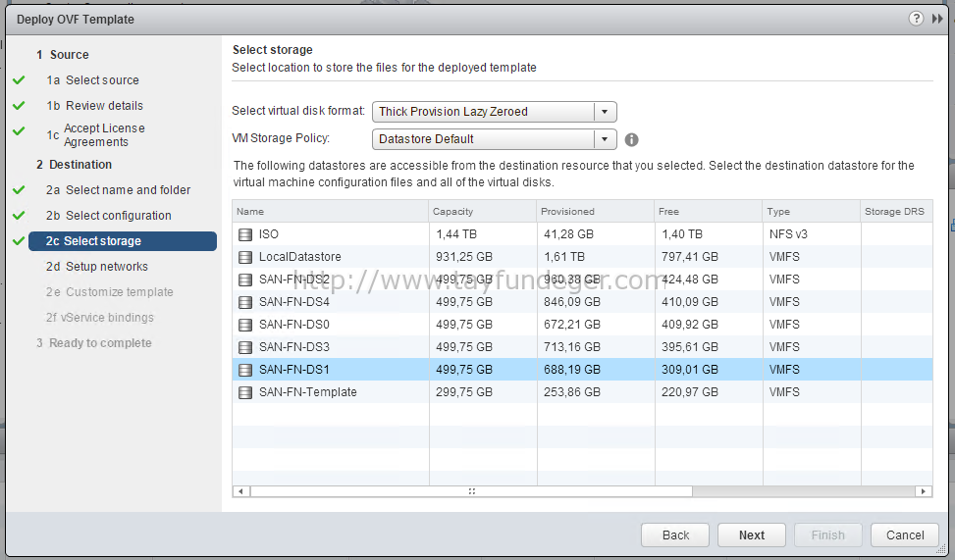Click the VM Storage Policy info icon
The height and width of the screenshot is (560, 955).
[x=631, y=139]
